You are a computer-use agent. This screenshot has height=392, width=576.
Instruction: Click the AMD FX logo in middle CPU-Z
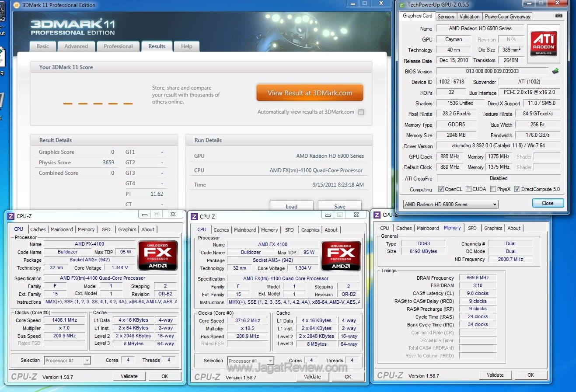click(x=341, y=256)
